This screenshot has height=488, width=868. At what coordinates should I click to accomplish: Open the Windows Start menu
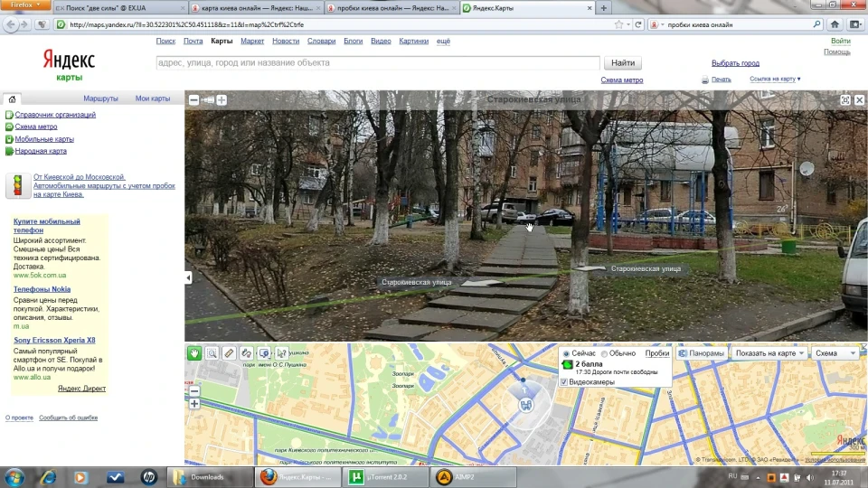(x=14, y=477)
